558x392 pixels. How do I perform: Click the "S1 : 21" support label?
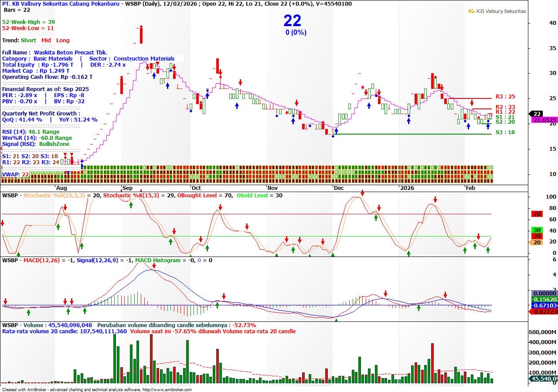pos(505,117)
